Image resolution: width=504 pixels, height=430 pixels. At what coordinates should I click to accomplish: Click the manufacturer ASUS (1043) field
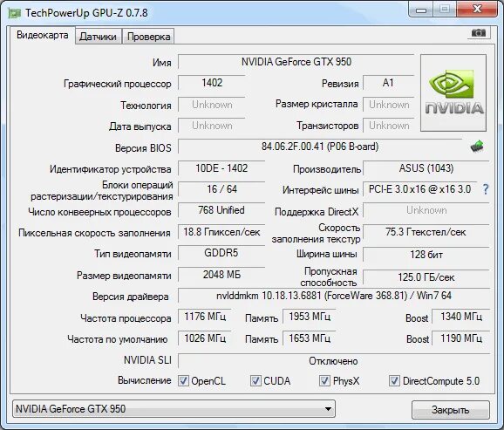426,168
